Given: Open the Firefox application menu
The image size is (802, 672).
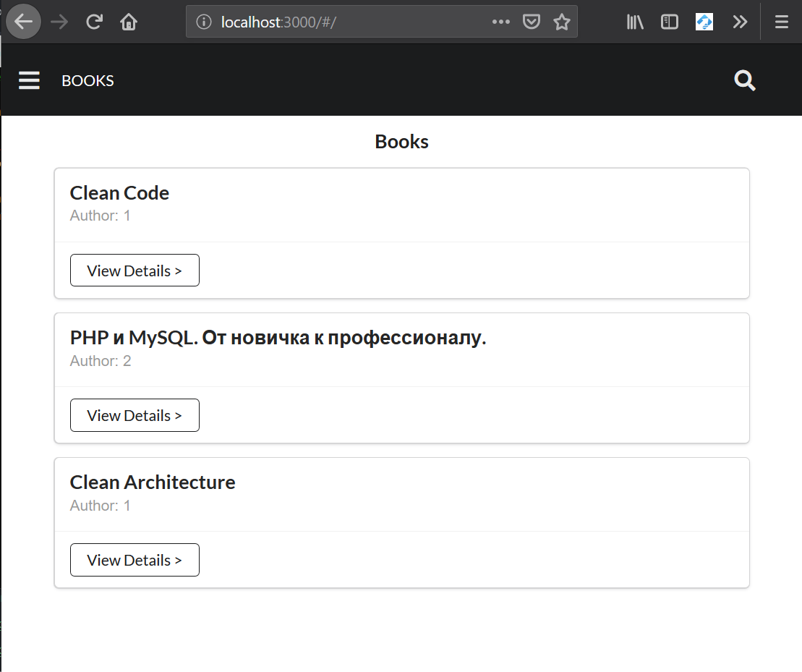Looking at the screenshot, I should 781,22.
